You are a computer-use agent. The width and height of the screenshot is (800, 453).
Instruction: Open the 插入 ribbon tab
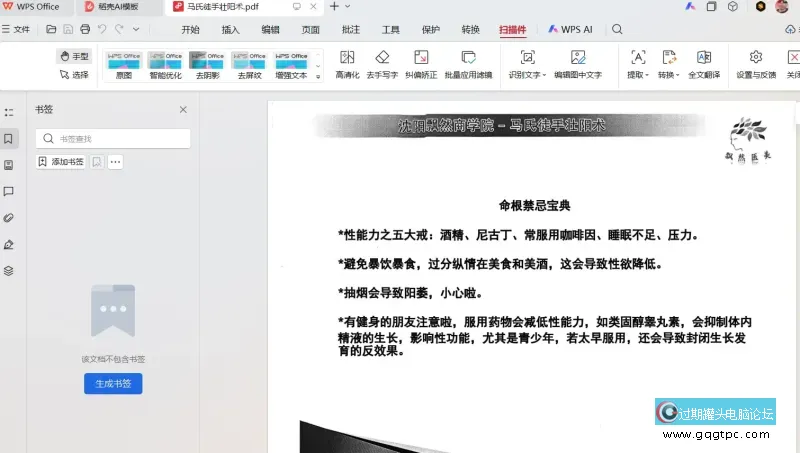tap(230, 30)
